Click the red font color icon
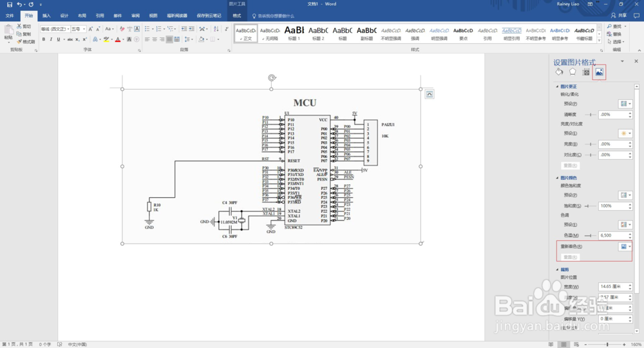 118,39
